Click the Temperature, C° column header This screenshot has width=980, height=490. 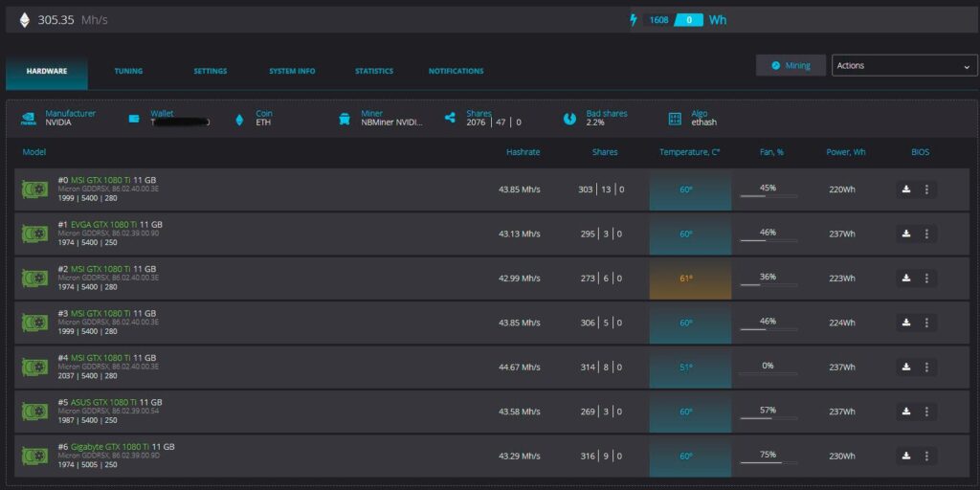(689, 152)
